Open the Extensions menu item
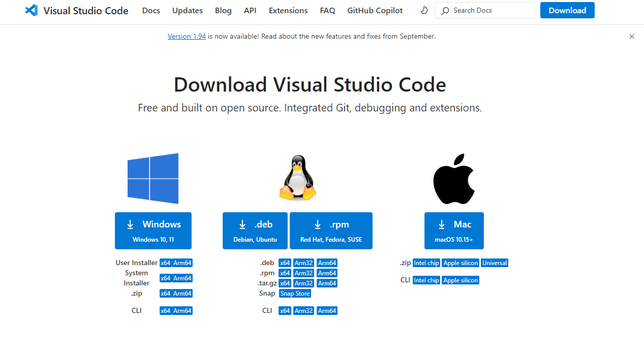The image size is (644, 347). point(288,10)
